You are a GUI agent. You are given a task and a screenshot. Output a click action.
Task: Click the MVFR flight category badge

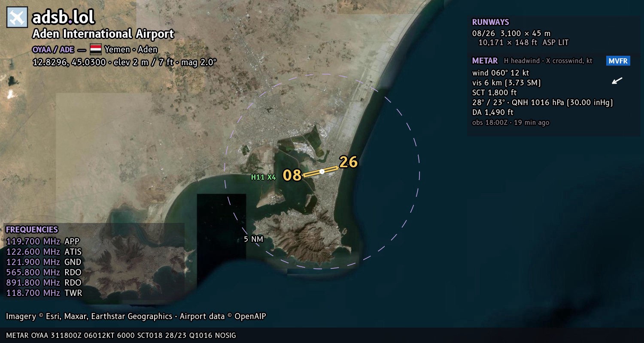[618, 61]
